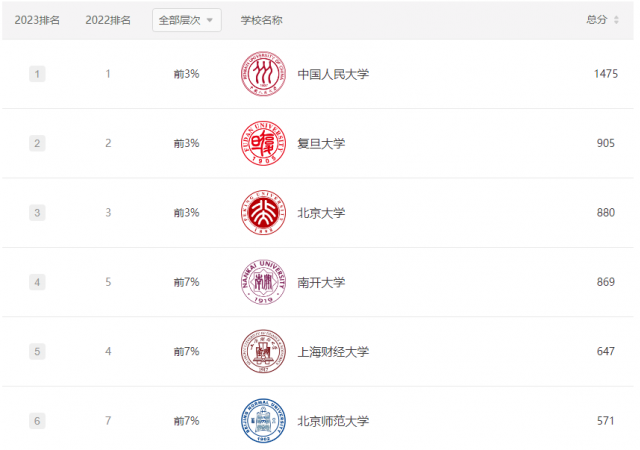
Task: Click the dropdown arrow next to 全部层次
Action: tap(210, 20)
